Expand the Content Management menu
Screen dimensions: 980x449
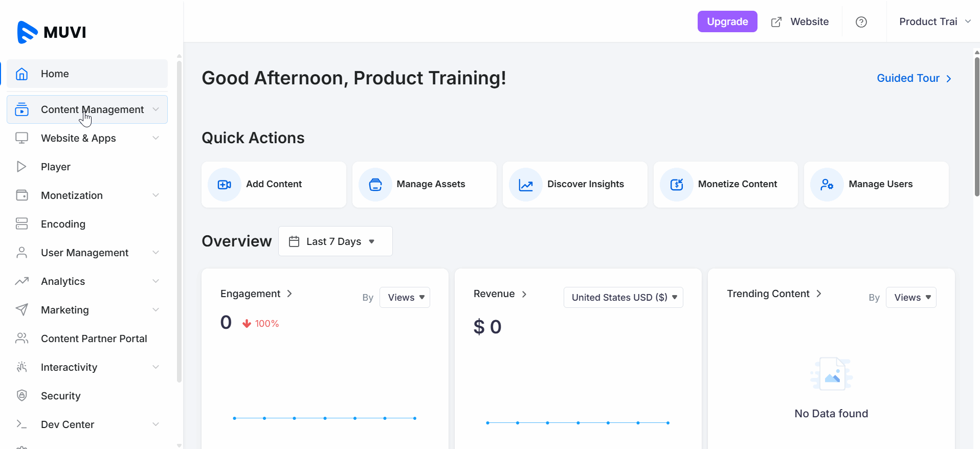87,109
